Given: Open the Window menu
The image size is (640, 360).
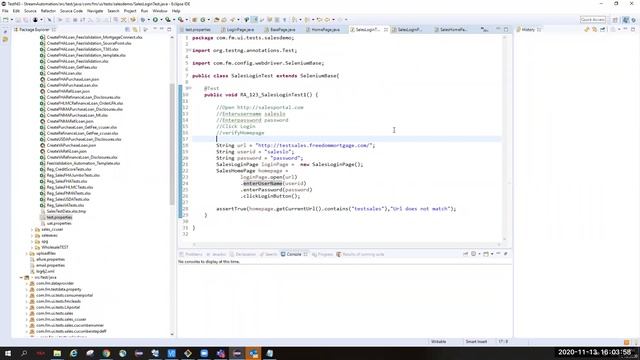Looking at the screenshot, I should click(160, 11).
